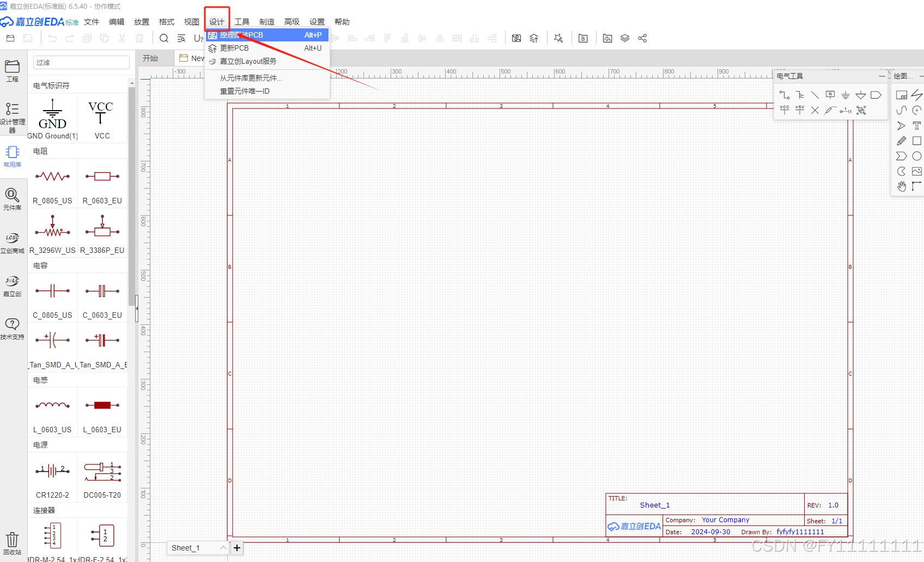
Task: Place GND ground net flag from 电气工具
Action: click(846, 95)
